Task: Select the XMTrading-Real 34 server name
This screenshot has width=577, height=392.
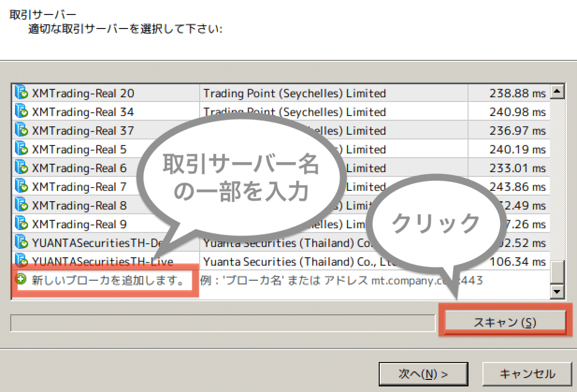Action: pos(83,112)
